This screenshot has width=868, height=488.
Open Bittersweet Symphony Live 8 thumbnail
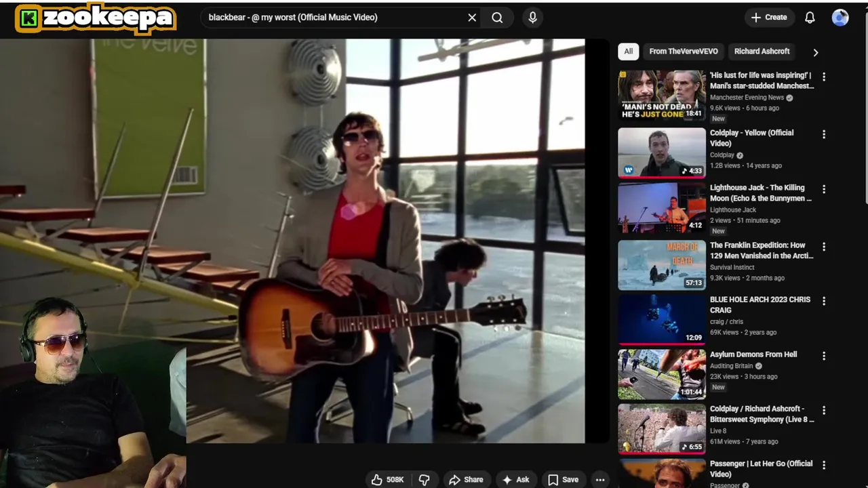pyautogui.click(x=662, y=429)
